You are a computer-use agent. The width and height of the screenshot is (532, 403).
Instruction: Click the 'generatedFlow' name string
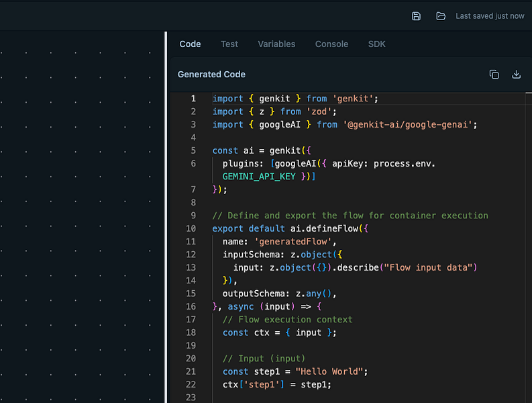coord(292,242)
